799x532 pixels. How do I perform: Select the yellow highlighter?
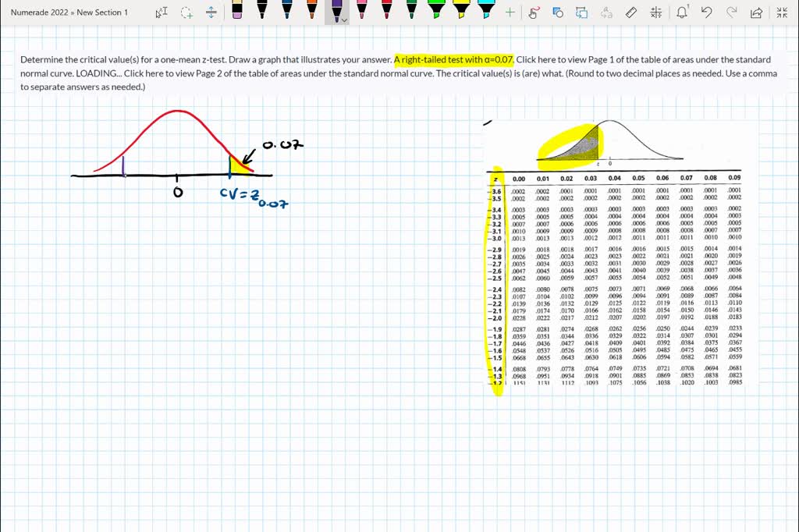coord(461,12)
